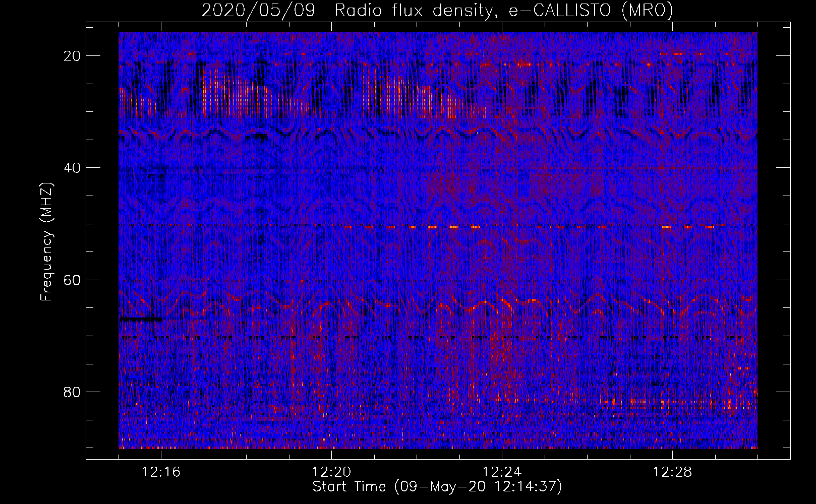Click the '20' frequency tick label
Image resolution: width=816 pixels, height=504 pixels.
tap(73, 55)
